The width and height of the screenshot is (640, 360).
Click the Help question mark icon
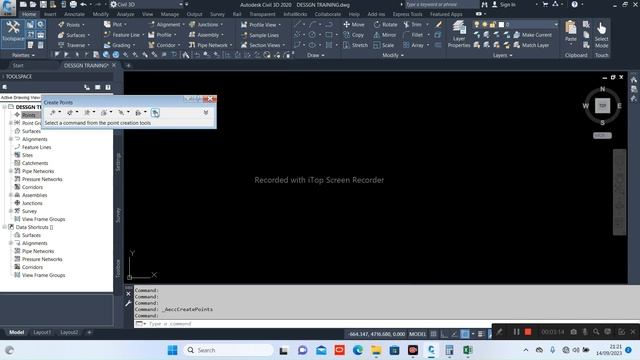(574, 4)
